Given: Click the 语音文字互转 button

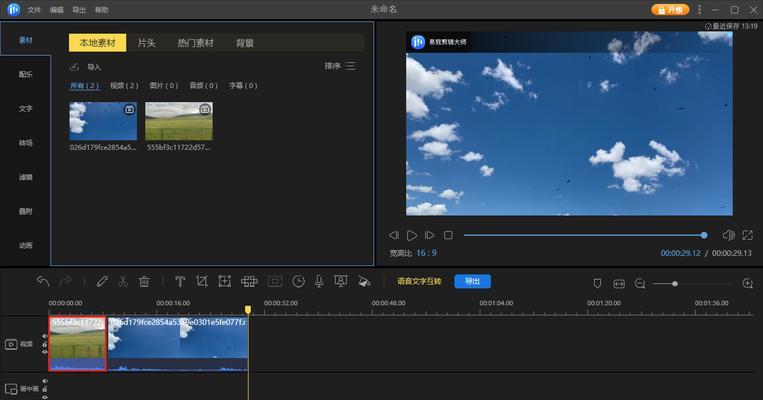Looking at the screenshot, I should pyautogui.click(x=419, y=281).
